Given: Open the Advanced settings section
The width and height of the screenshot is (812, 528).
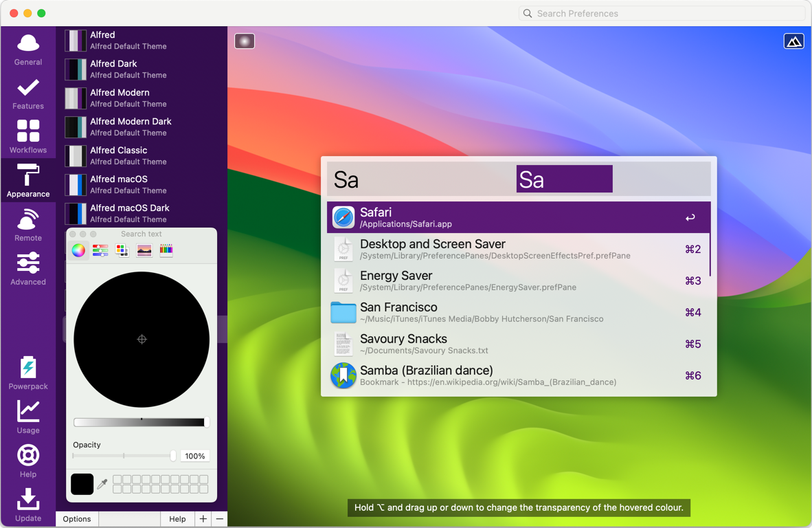Looking at the screenshot, I should tap(28, 269).
